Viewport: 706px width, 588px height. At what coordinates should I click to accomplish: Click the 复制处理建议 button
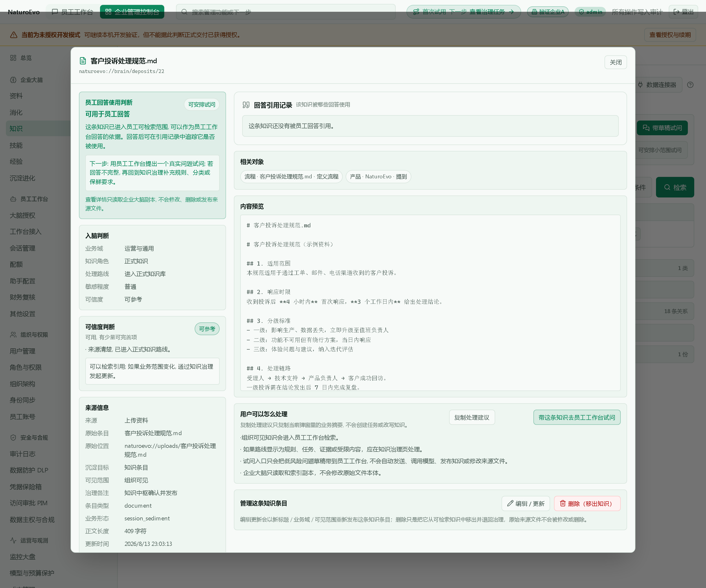[472, 417]
